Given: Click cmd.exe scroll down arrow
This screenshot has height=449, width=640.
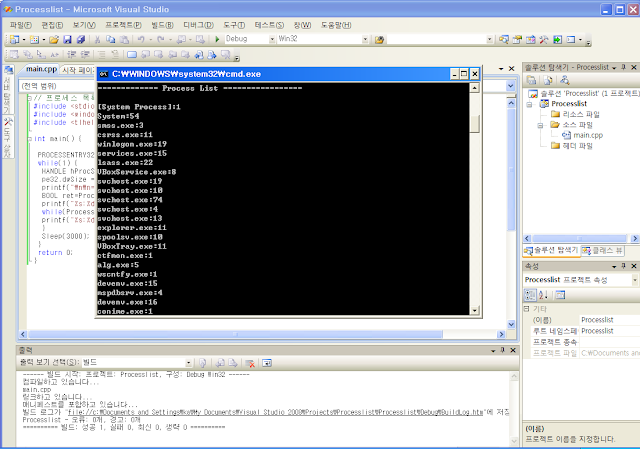Looking at the screenshot, I should tap(474, 311).
